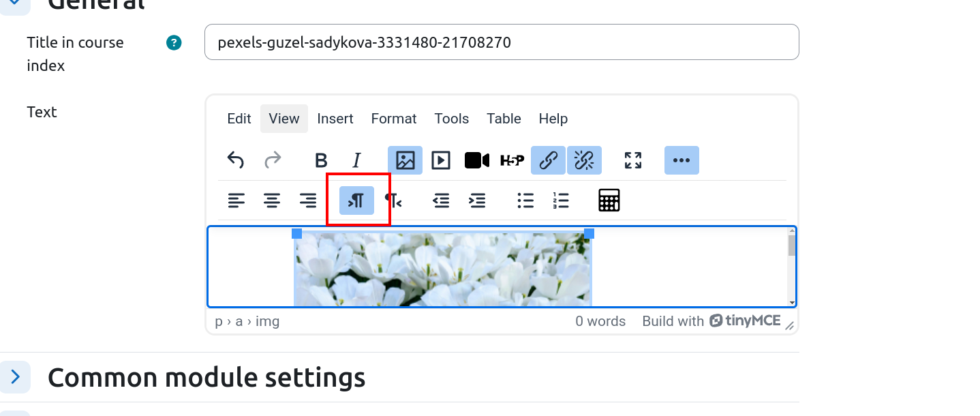
Task: Insert a numbered list
Action: click(561, 200)
